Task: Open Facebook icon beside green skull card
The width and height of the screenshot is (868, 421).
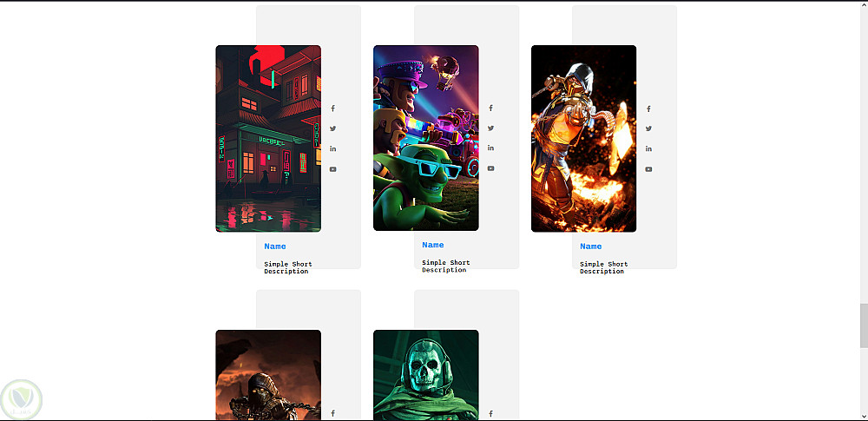Action: pyautogui.click(x=490, y=413)
